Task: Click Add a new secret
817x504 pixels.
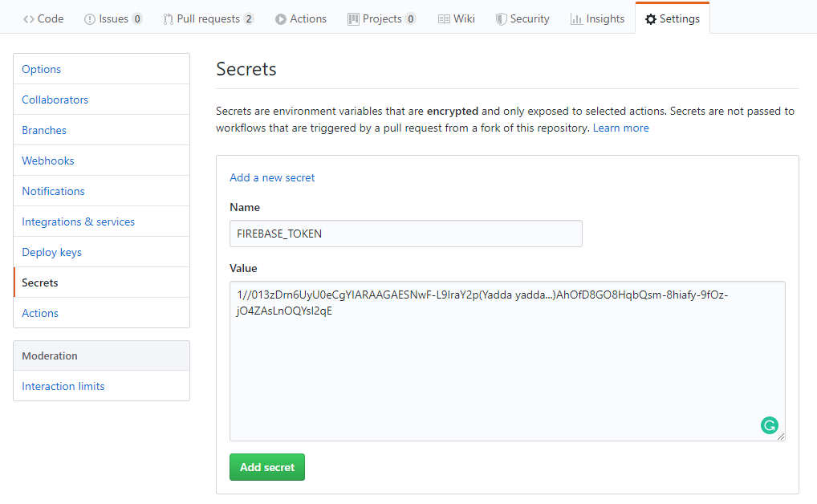Action: (x=272, y=177)
